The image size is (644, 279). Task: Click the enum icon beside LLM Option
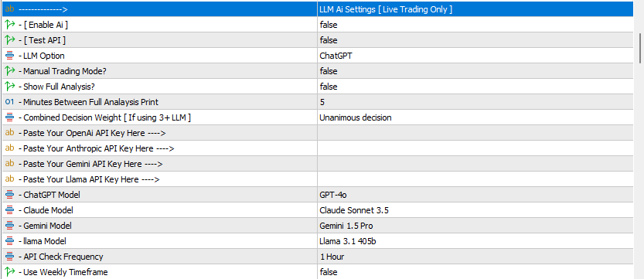click(x=10, y=56)
